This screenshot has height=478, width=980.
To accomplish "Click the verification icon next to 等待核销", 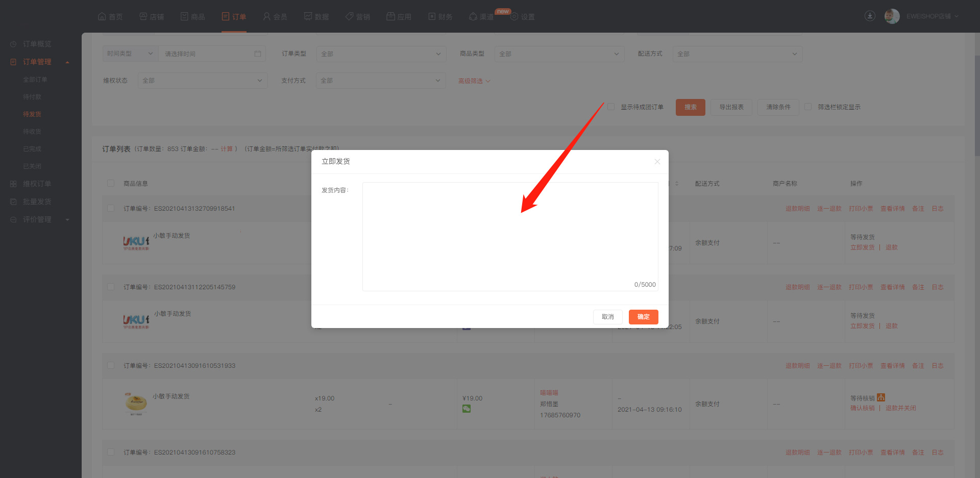I will (881, 397).
